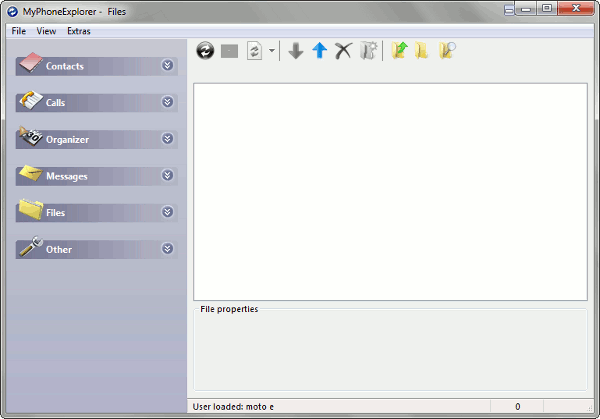
Task: Select the Contacts sidebar label
Action: pos(65,66)
